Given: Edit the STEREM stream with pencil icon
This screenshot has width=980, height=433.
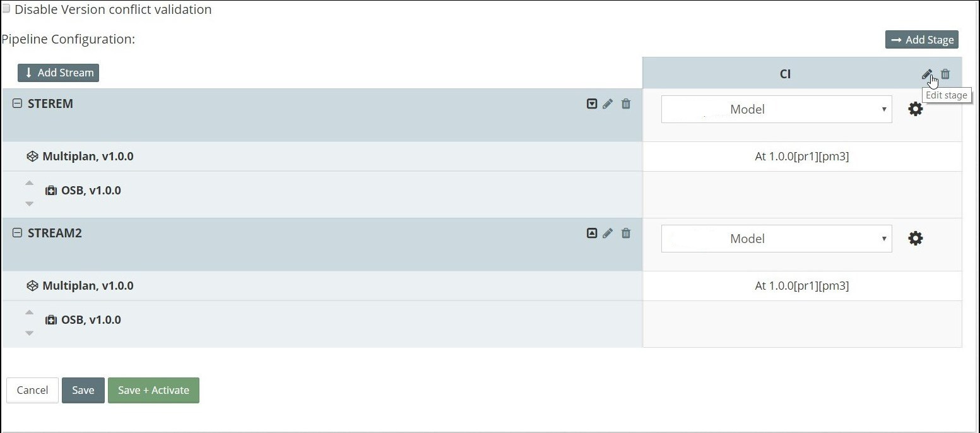Looking at the screenshot, I should (608, 104).
